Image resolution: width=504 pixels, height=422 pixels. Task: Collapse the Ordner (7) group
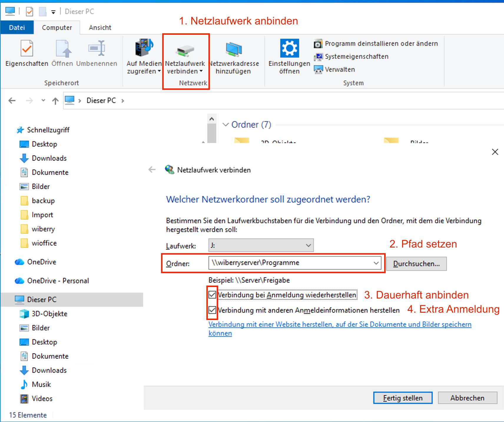point(226,125)
